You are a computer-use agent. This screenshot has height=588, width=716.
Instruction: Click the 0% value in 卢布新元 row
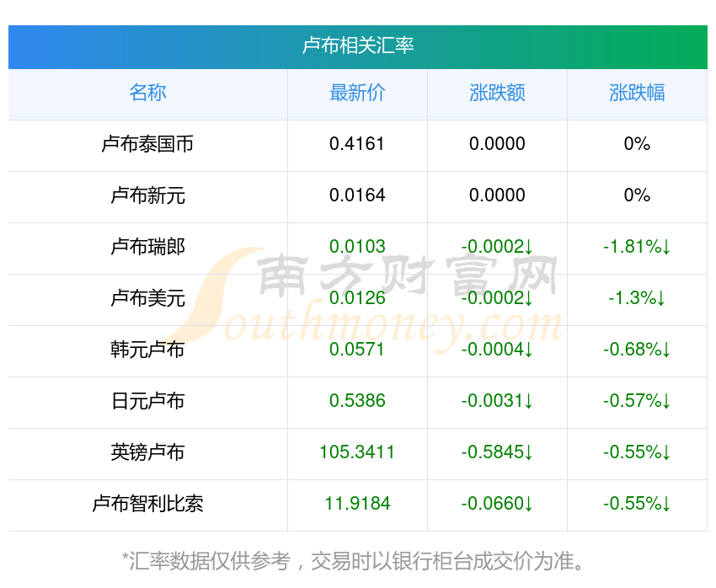coord(637,195)
